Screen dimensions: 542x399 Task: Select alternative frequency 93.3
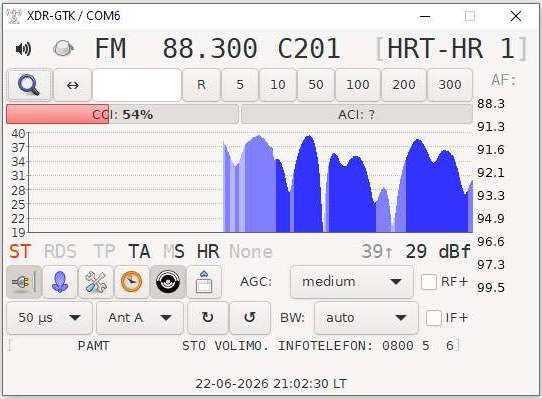(491, 196)
